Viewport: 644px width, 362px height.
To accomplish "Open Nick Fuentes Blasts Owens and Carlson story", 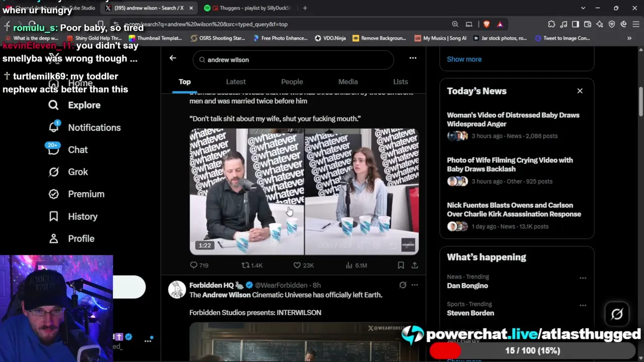I will (517, 216).
